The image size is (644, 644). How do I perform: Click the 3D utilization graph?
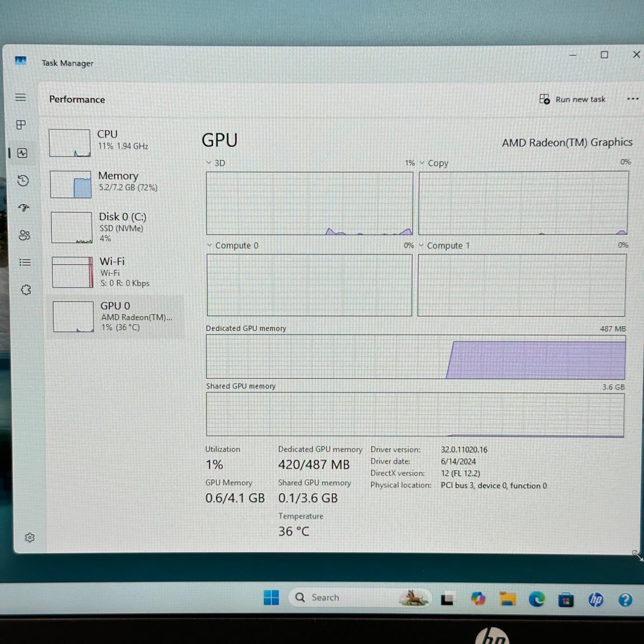310,203
